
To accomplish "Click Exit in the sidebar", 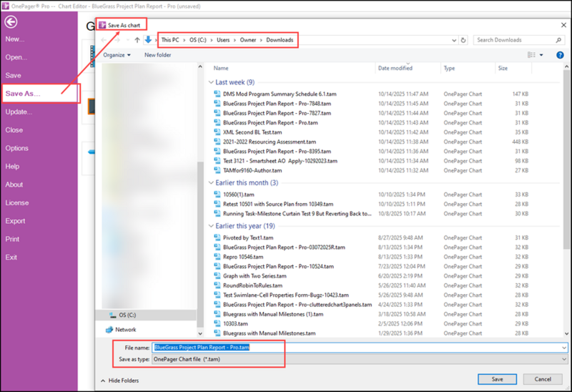I will pos(11,258).
